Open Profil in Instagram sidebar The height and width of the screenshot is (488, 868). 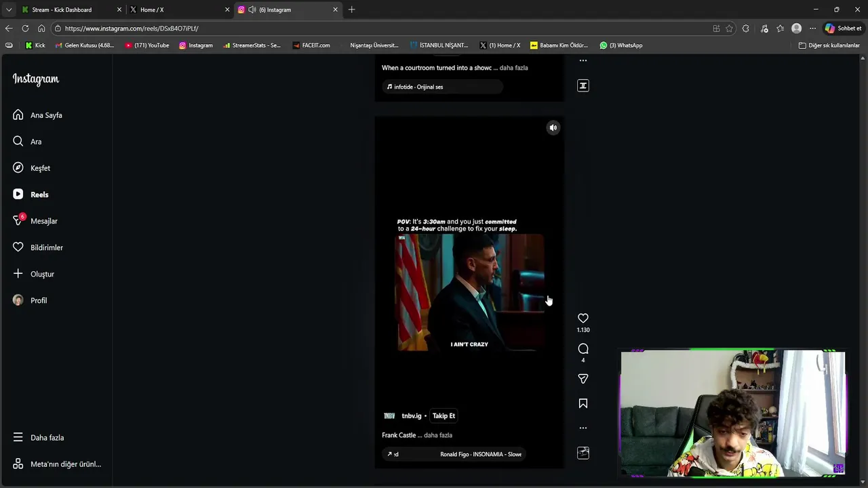pos(30,300)
